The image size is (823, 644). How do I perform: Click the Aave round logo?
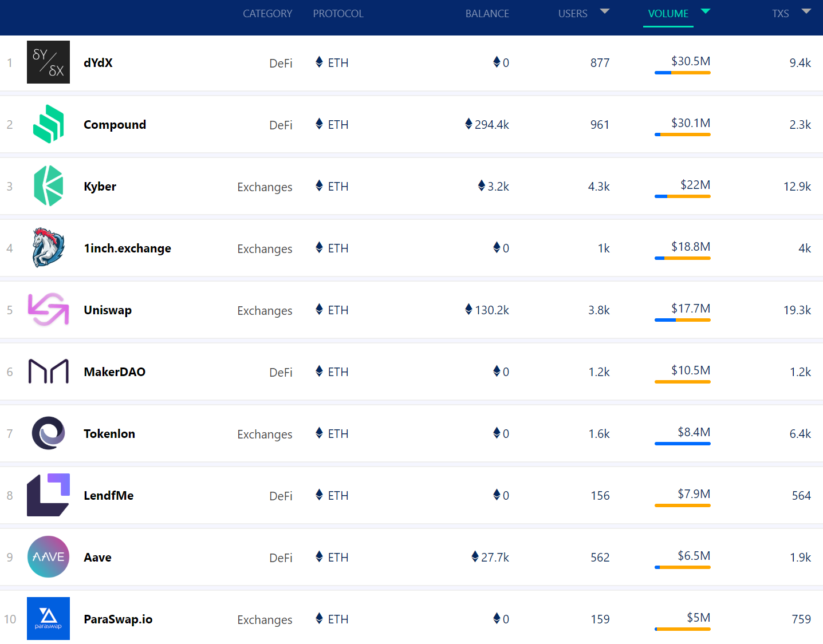(48, 556)
